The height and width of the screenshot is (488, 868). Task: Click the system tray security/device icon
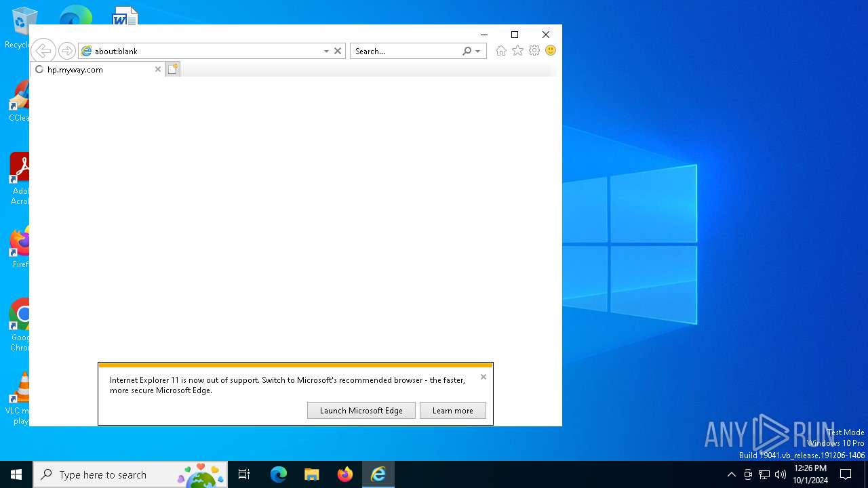748,474
